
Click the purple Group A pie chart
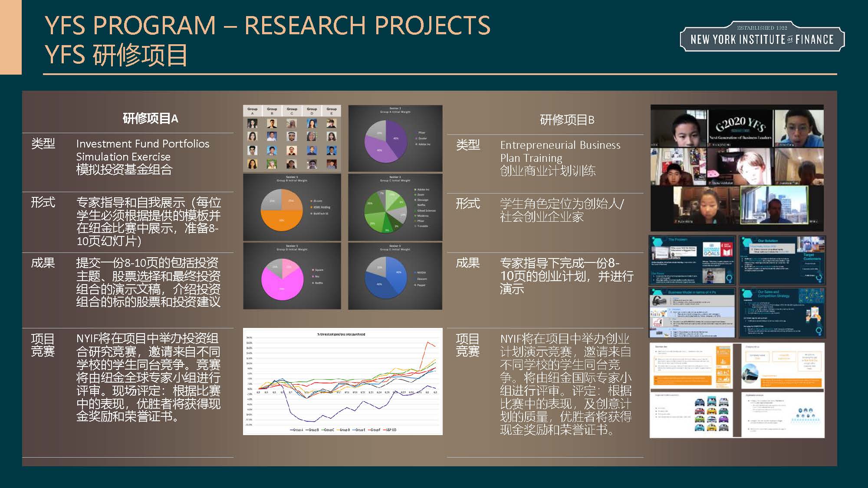[386, 141]
